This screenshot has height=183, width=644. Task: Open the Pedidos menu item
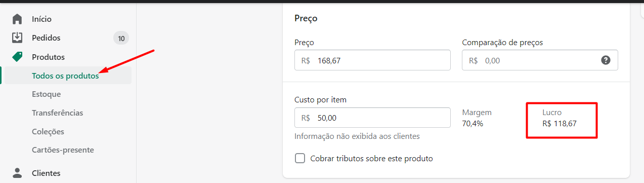pyautogui.click(x=46, y=38)
